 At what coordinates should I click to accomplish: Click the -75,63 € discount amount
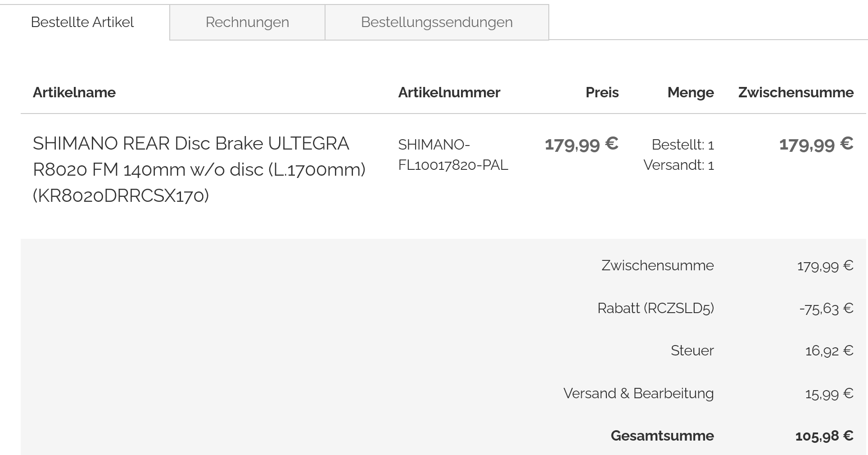826,309
